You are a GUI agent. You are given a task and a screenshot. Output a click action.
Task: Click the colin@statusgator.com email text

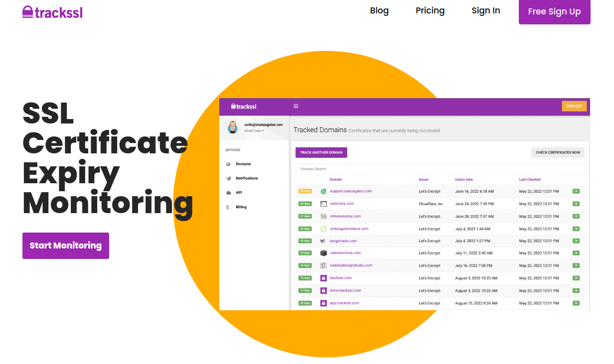tap(264, 124)
